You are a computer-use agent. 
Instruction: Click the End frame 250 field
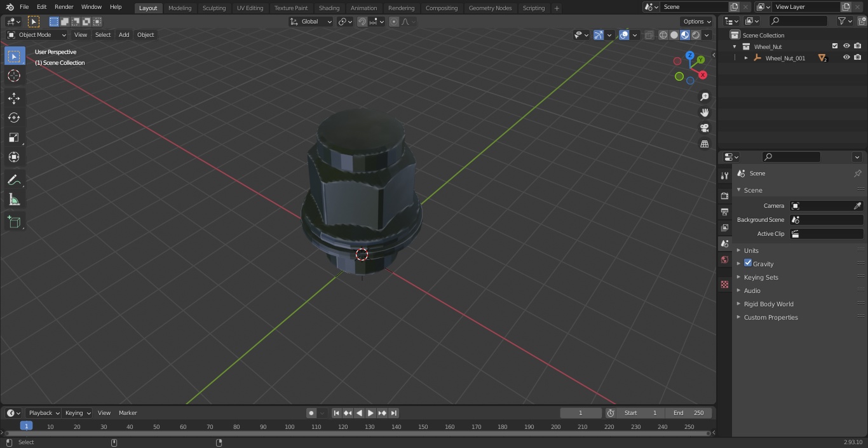tap(689, 413)
